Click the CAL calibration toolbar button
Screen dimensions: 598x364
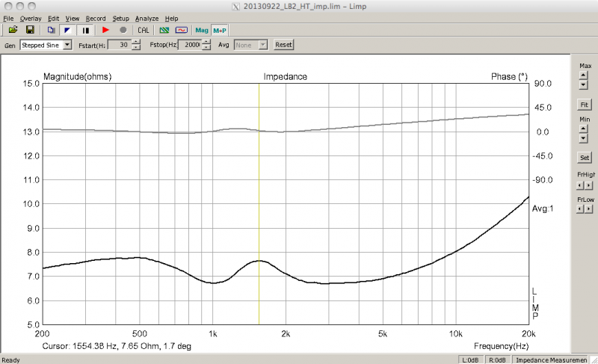point(144,30)
